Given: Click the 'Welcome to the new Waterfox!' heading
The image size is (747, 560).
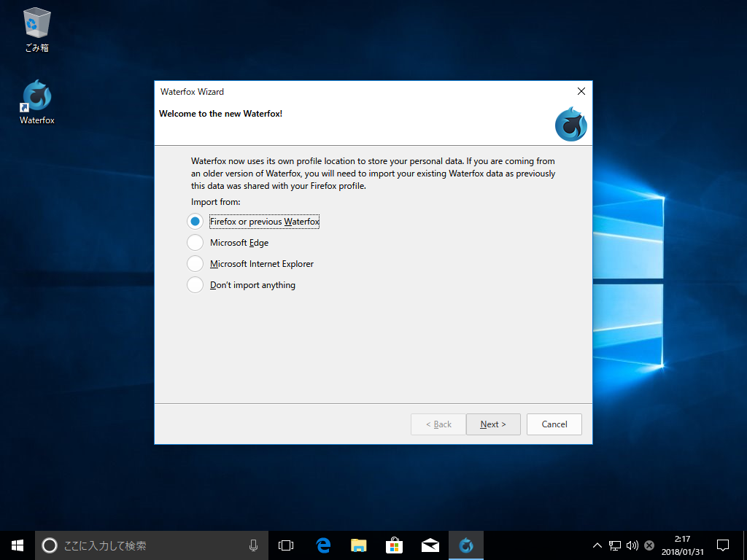Looking at the screenshot, I should [220, 114].
